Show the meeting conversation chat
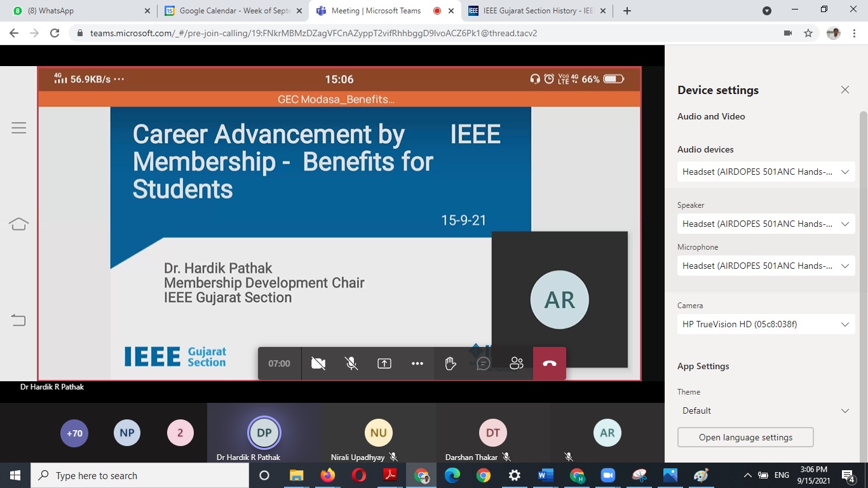Screen dimensions: 868x488 pos(484,363)
